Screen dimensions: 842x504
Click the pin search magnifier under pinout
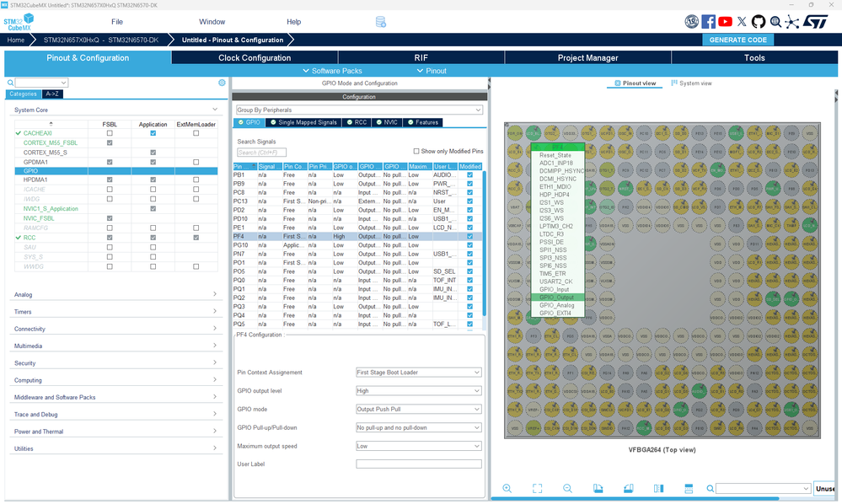(710, 489)
